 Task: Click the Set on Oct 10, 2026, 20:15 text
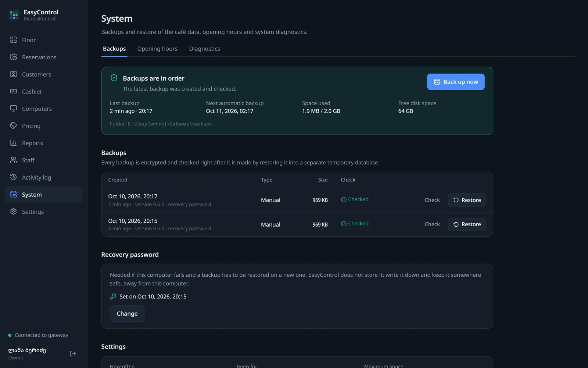point(153,297)
